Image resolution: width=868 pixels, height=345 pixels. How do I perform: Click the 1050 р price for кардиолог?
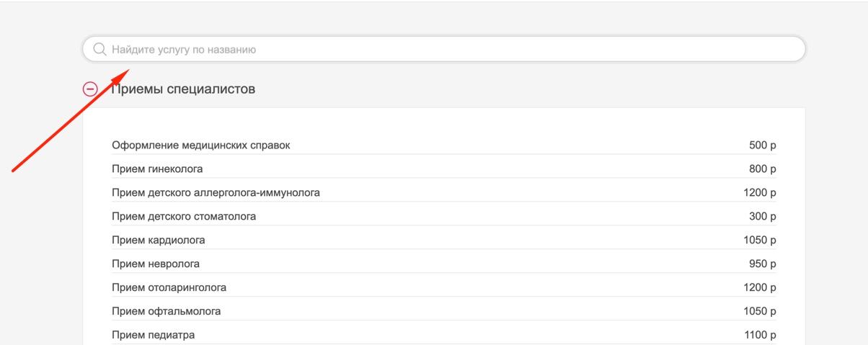click(x=760, y=240)
